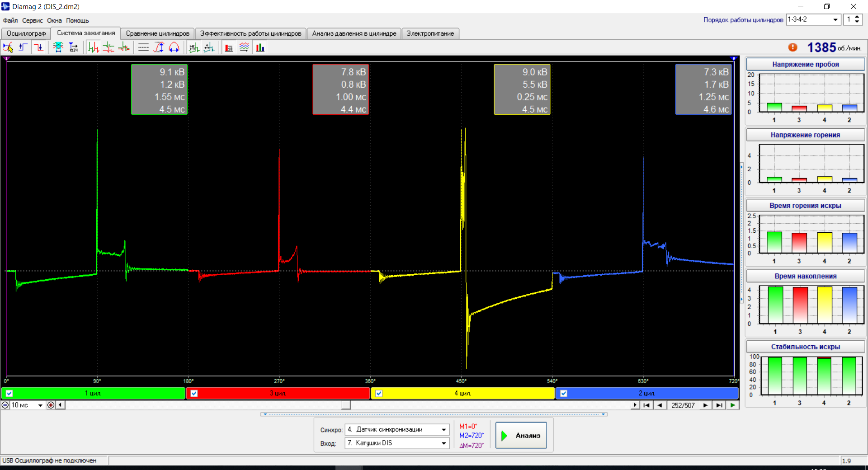Click the Время горения искры header
The image size is (868, 470).
tap(805, 205)
